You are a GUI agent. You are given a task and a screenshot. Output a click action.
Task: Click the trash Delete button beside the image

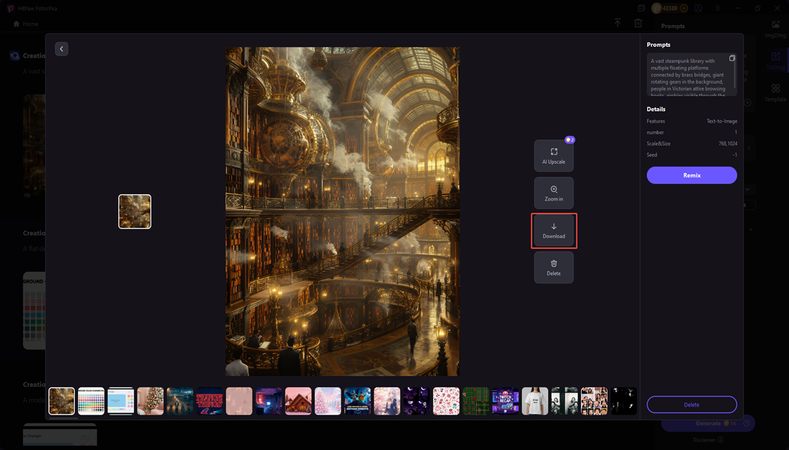pyautogui.click(x=553, y=267)
